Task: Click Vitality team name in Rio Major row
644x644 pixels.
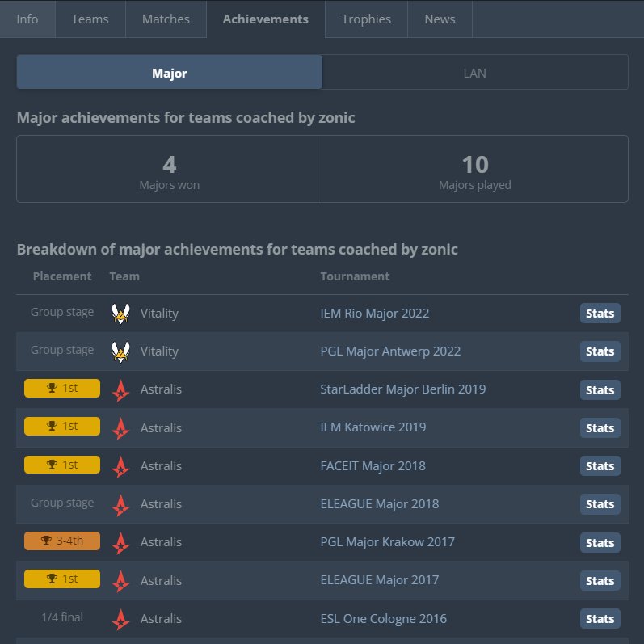Action: pyautogui.click(x=159, y=314)
